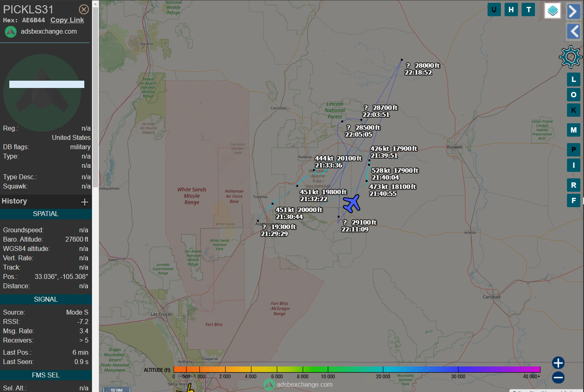Toggle the R map option button
This screenshot has width=584, height=392.
pyautogui.click(x=573, y=185)
